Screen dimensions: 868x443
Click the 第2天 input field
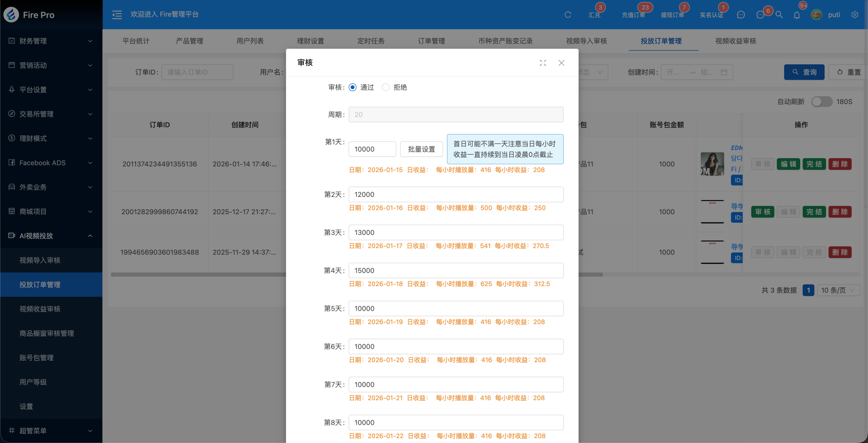456,195
